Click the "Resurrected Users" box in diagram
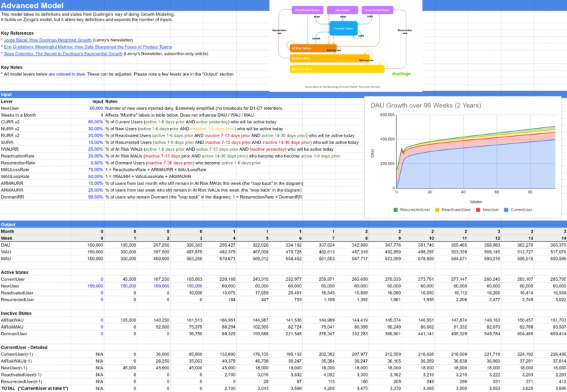The width and height of the screenshot is (567, 392). (x=378, y=9)
